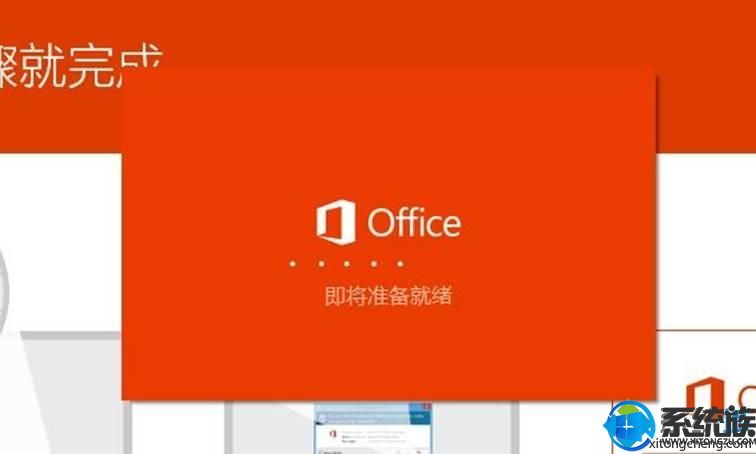The height and width of the screenshot is (454, 756).
Task: Click the blue globe watermark logo
Action: [x=628, y=426]
